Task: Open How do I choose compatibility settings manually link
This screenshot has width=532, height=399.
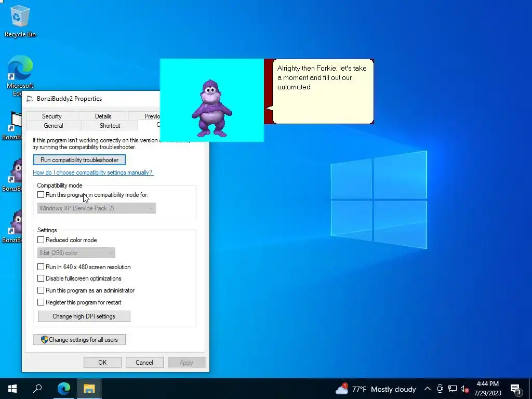Action: (x=93, y=172)
